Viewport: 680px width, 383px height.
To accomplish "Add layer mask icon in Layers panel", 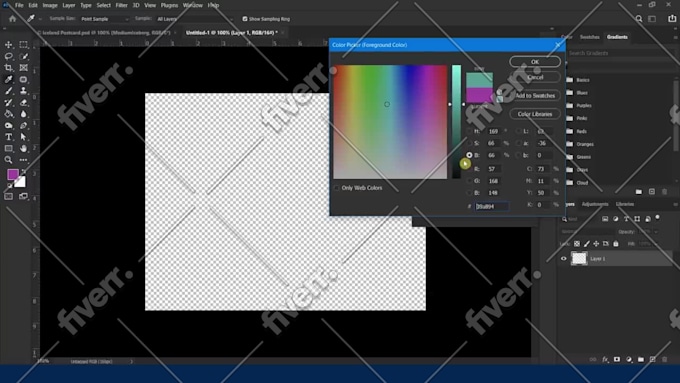I will [617, 359].
